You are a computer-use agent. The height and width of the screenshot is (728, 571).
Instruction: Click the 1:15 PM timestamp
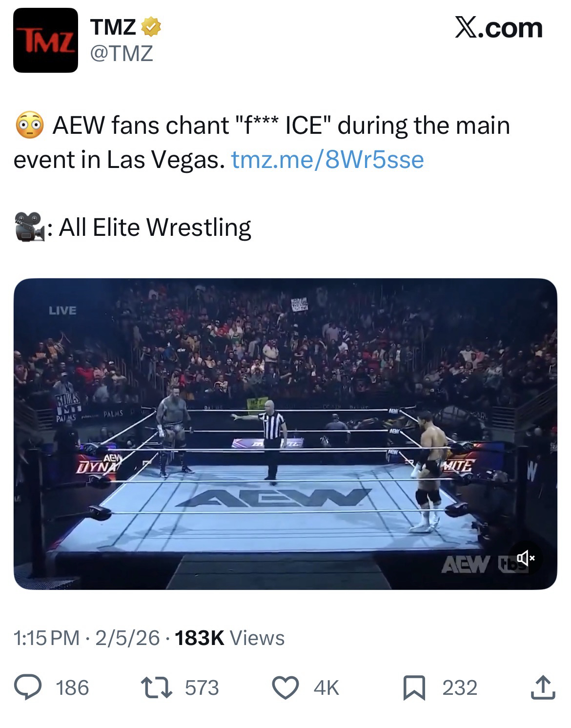point(47,638)
